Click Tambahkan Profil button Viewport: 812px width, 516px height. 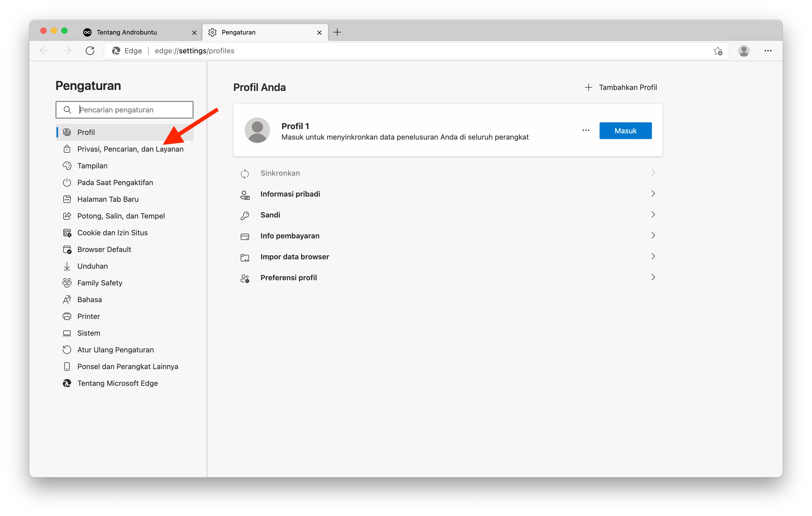620,87
